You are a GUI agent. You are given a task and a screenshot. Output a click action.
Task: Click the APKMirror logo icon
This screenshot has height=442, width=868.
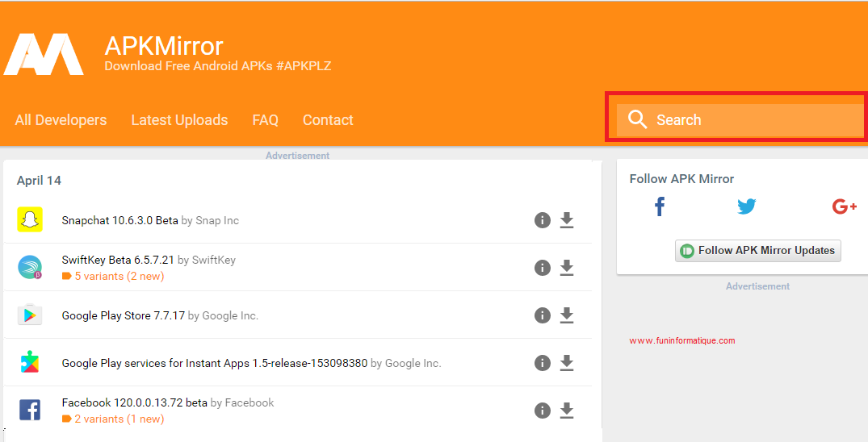pos(44,54)
